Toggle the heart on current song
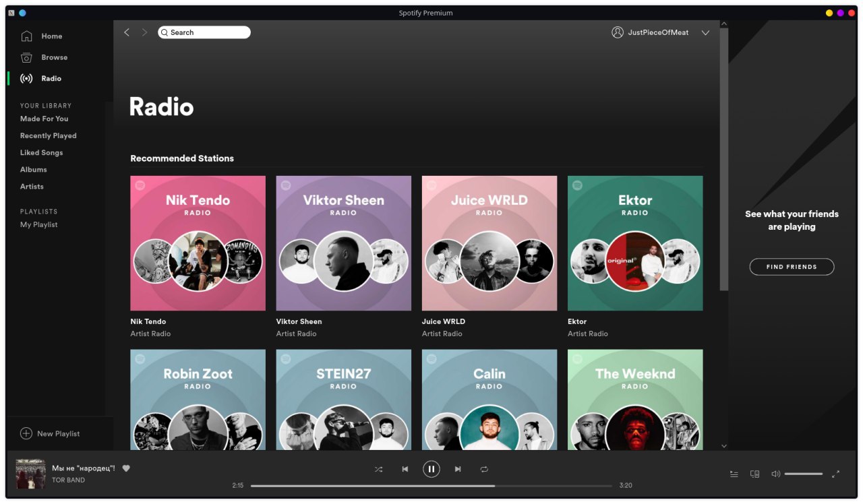863x504 pixels. [126, 468]
